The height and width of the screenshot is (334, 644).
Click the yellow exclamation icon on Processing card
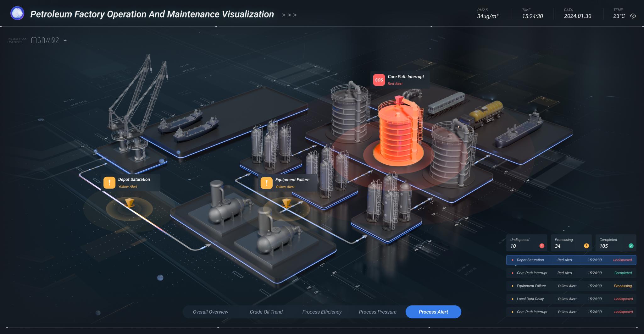tap(586, 246)
